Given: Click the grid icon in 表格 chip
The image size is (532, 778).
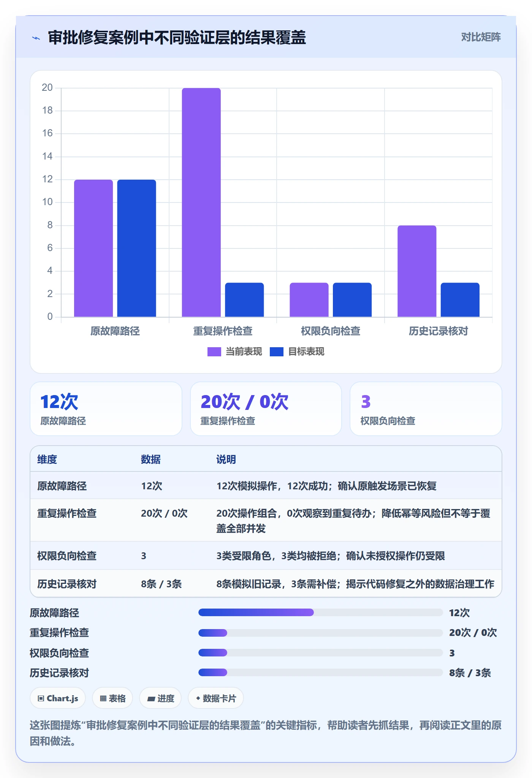Looking at the screenshot, I should point(103,699).
